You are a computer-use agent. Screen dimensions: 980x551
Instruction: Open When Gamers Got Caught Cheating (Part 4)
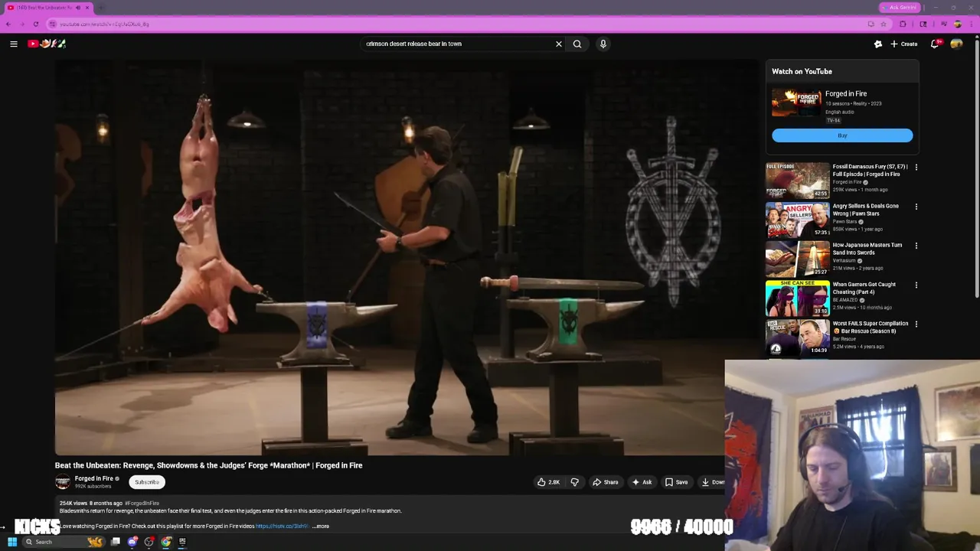864,288
